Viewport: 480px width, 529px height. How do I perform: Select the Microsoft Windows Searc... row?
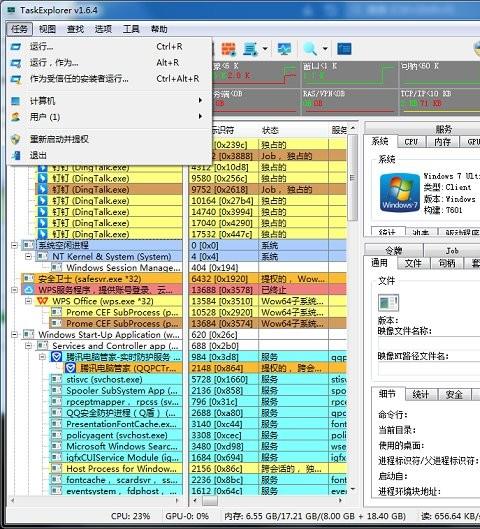pos(116,446)
